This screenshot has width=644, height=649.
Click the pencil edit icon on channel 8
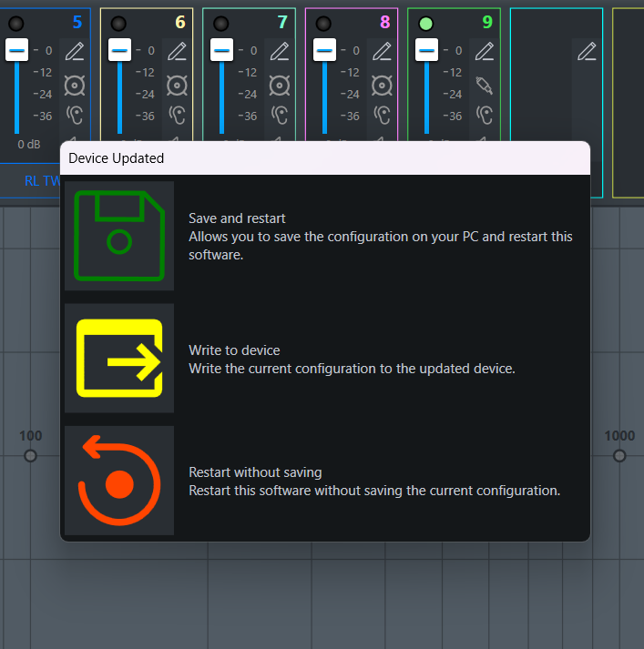(x=383, y=52)
